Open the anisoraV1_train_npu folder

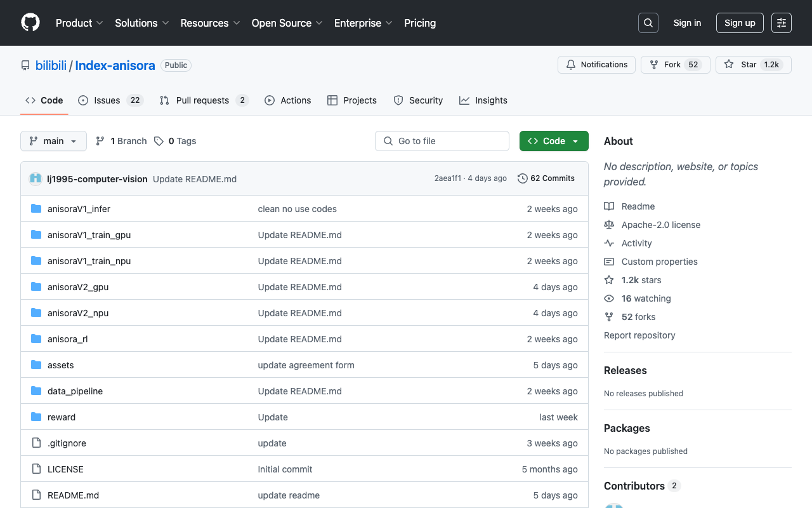tap(89, 261)
